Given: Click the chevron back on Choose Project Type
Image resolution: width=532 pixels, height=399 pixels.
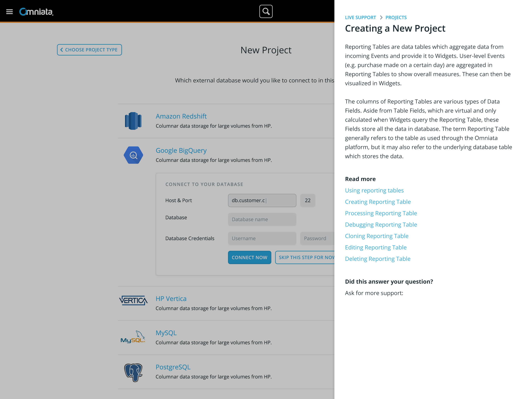Looking at the screenshot, I should click(62, 50).
